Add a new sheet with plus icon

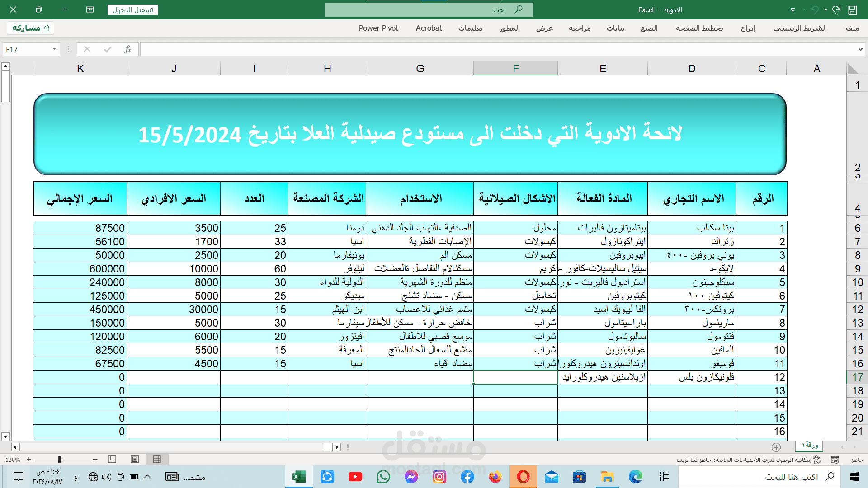(x=776, y=447)
